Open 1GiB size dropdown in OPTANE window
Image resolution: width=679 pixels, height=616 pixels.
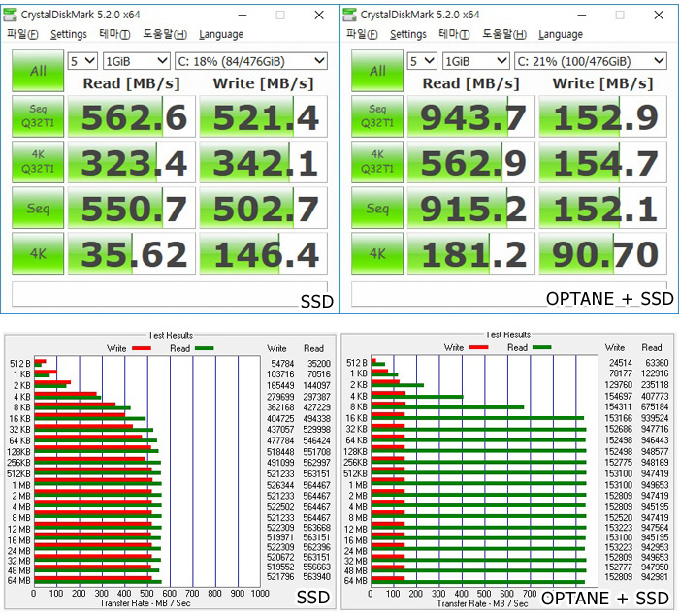pyautogui.click(x=476, y=61)
